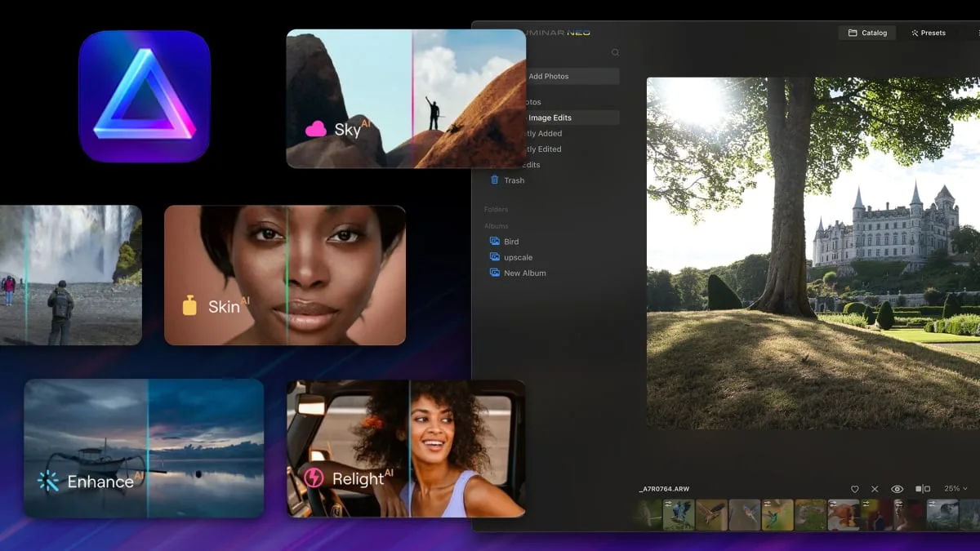Screen dimensions: 980x551
Task: Open the search icon in the Catalog sidebar
Action: (615, 51)
